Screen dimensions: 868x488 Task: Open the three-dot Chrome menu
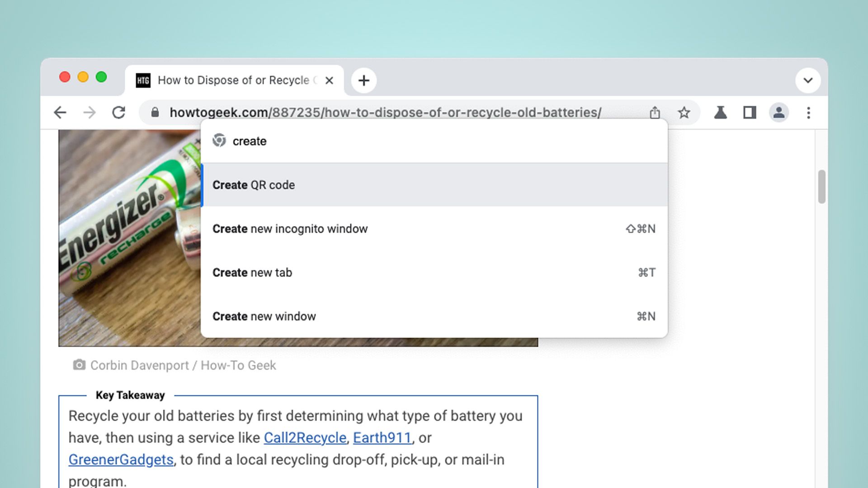click(808, 113)
